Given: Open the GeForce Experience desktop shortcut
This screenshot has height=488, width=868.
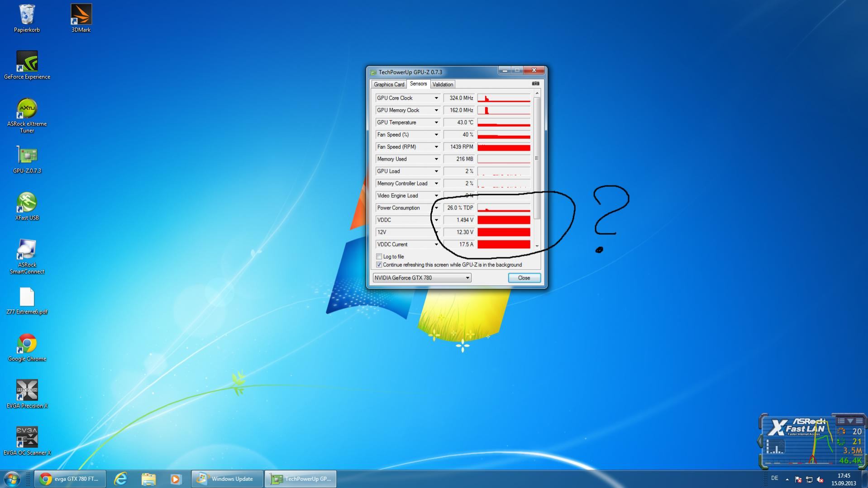Looking at the screenshot, I should [27, 65].
